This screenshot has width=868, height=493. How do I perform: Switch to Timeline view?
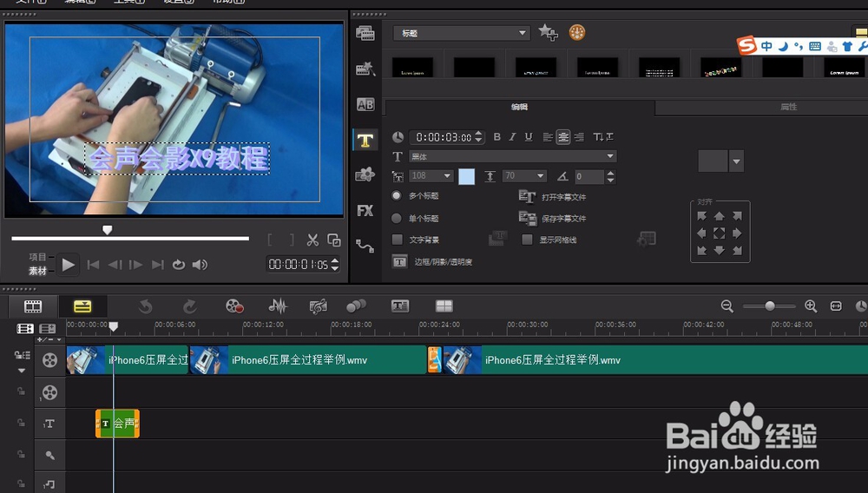[82, 306]
